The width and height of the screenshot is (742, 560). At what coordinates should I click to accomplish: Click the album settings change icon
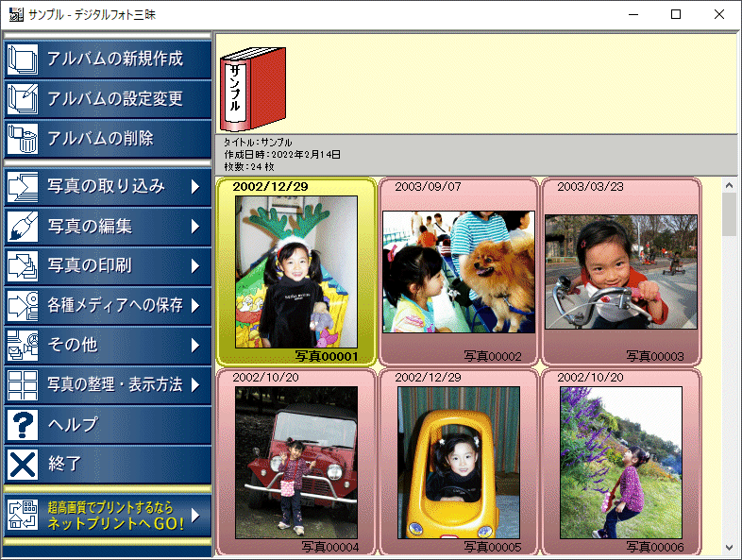point(23,99)
